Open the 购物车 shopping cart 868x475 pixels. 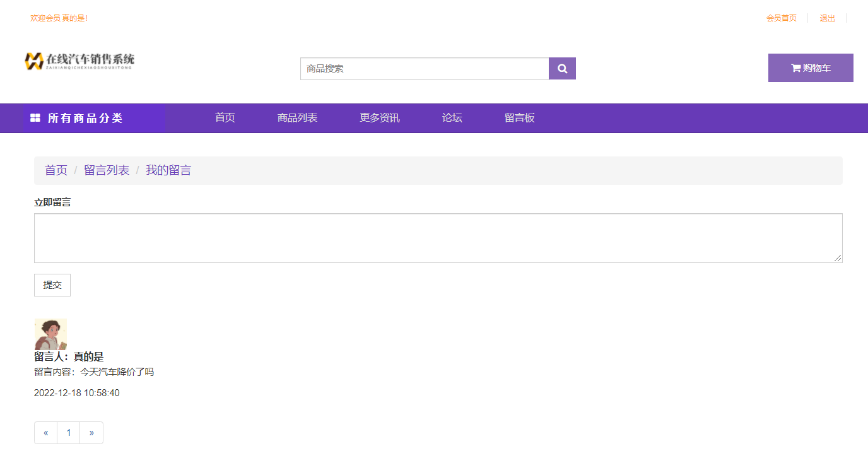point(811,68)
